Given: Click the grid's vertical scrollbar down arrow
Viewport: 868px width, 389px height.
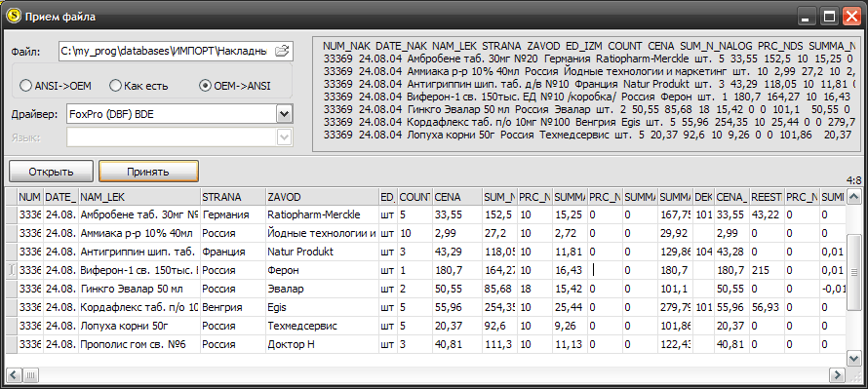Looking at the screenshot, I should (x=854, y=359).
